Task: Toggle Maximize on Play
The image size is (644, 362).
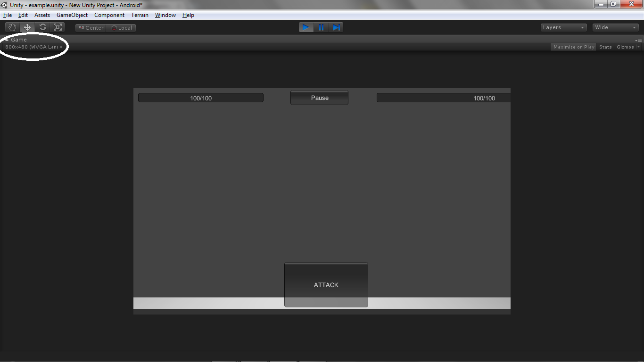Action: 574,47
